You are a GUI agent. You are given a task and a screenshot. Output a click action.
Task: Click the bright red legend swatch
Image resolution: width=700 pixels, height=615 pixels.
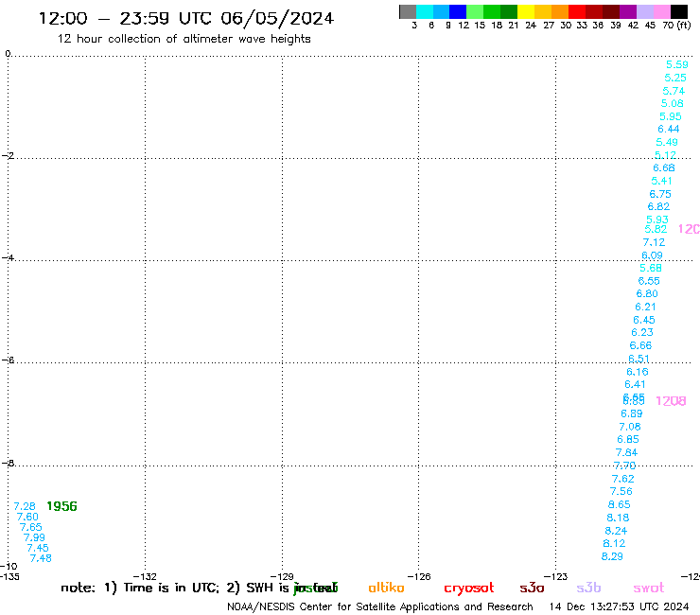click(577, 11)
